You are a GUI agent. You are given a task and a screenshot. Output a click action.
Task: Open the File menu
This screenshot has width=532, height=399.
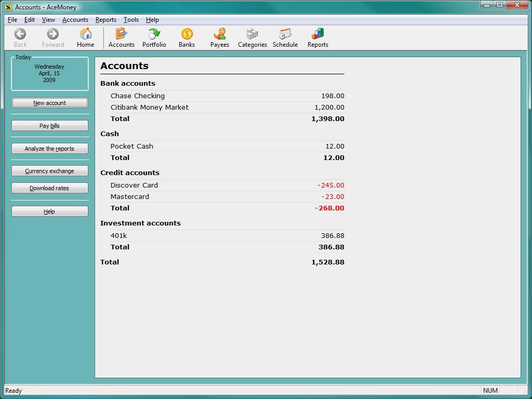pos(12,20)
